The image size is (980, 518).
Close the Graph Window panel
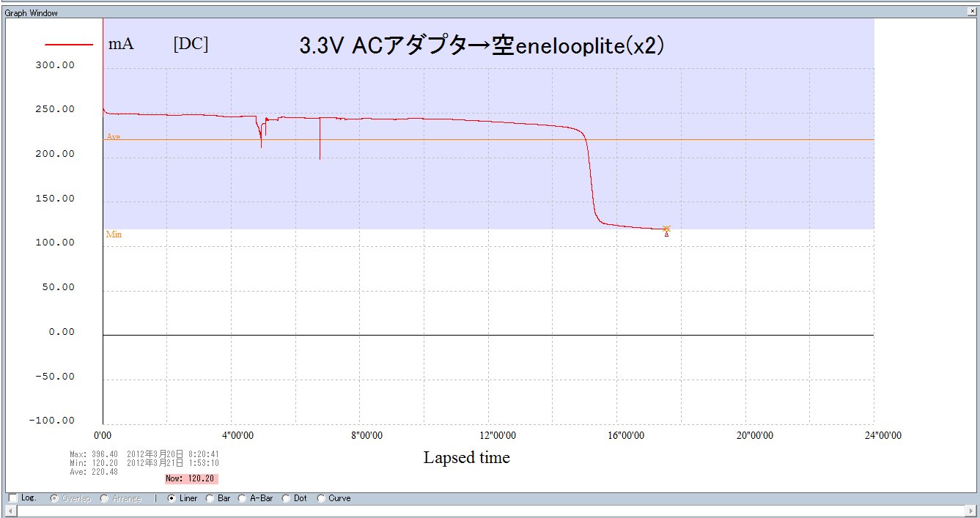tap(972, 12)
